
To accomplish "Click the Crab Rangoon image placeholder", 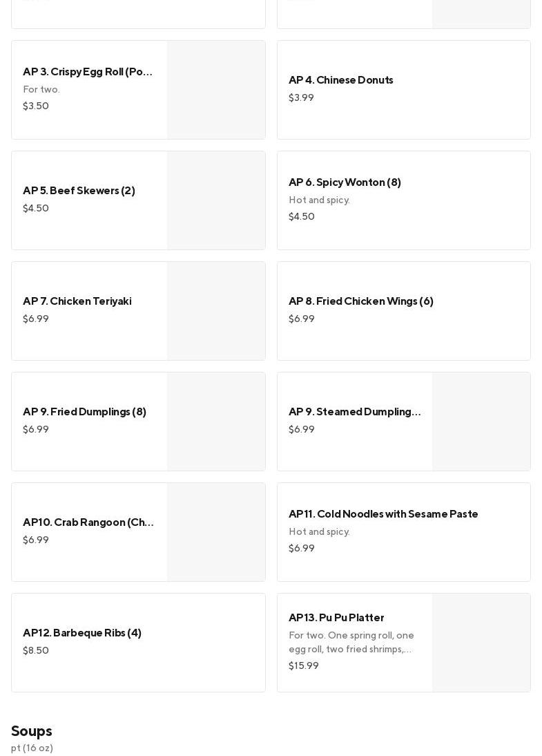I will [216, 532].
